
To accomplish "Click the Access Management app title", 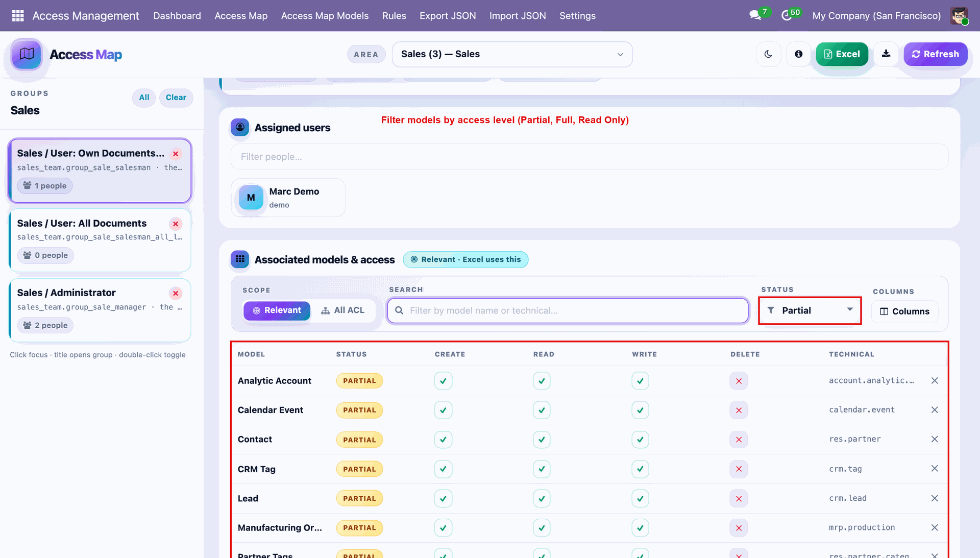I will tap(86, 16).
